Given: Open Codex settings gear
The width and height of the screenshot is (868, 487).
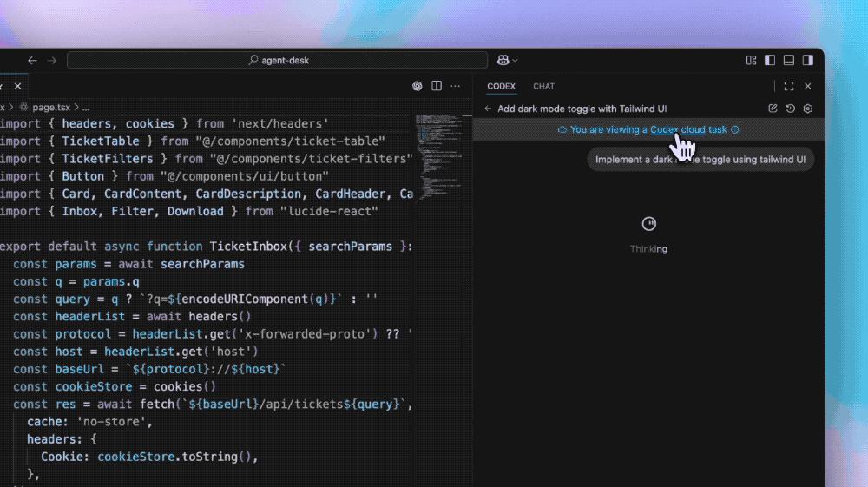Looking at the screenshot, I should pos(807,109).
